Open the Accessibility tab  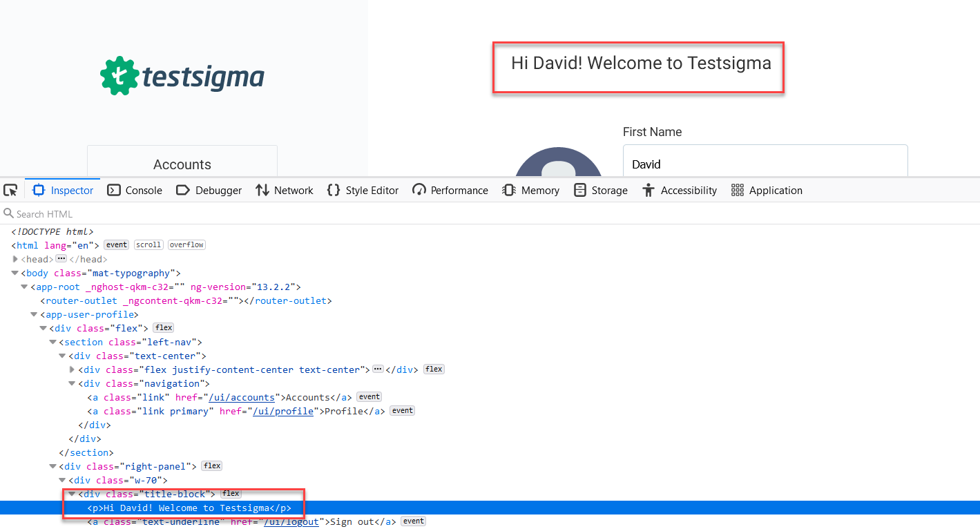(x=679, y=190)
